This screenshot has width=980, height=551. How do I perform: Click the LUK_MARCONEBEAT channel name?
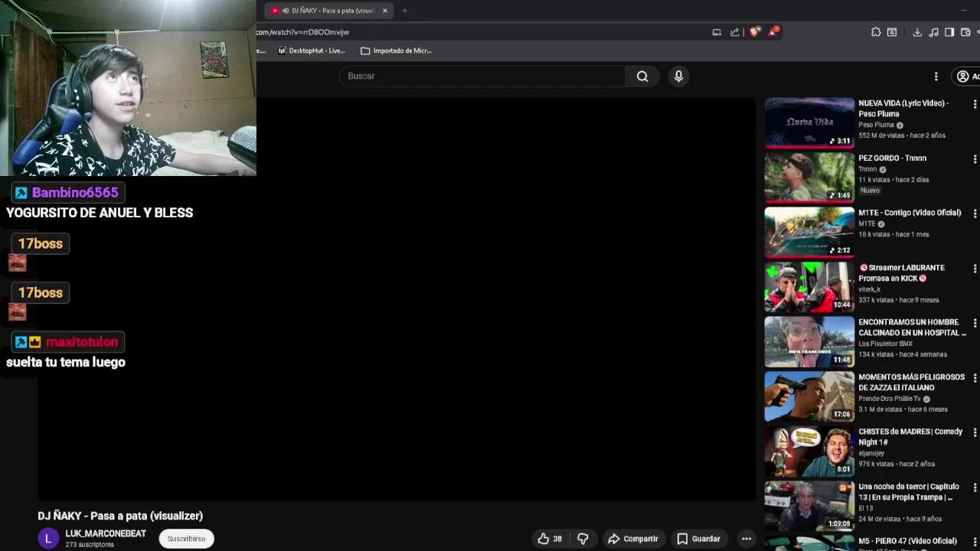pyautogui.click(x=106, y=533)
